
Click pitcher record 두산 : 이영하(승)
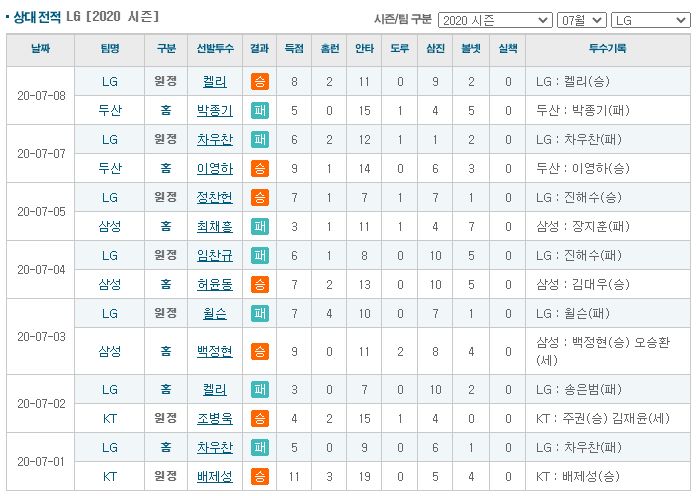pos(583,168)
